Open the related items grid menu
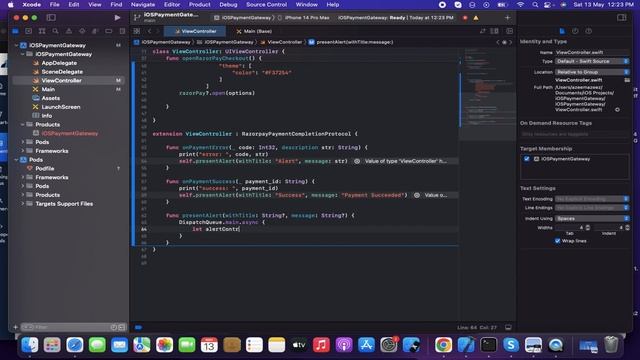Viewport: 640px width, 360px height. 137,31
